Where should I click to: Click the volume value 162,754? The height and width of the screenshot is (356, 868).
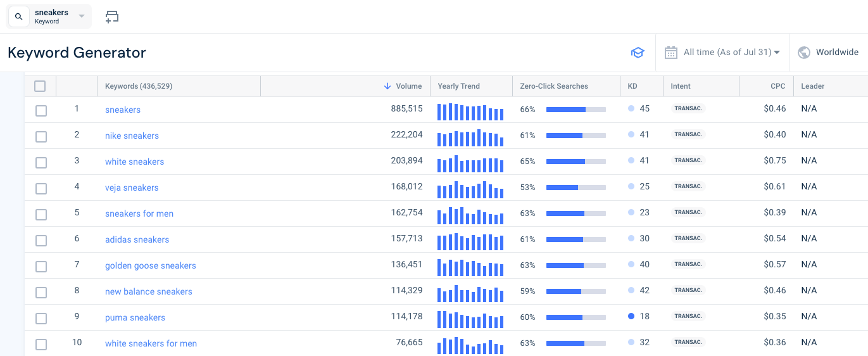(406, 212)
